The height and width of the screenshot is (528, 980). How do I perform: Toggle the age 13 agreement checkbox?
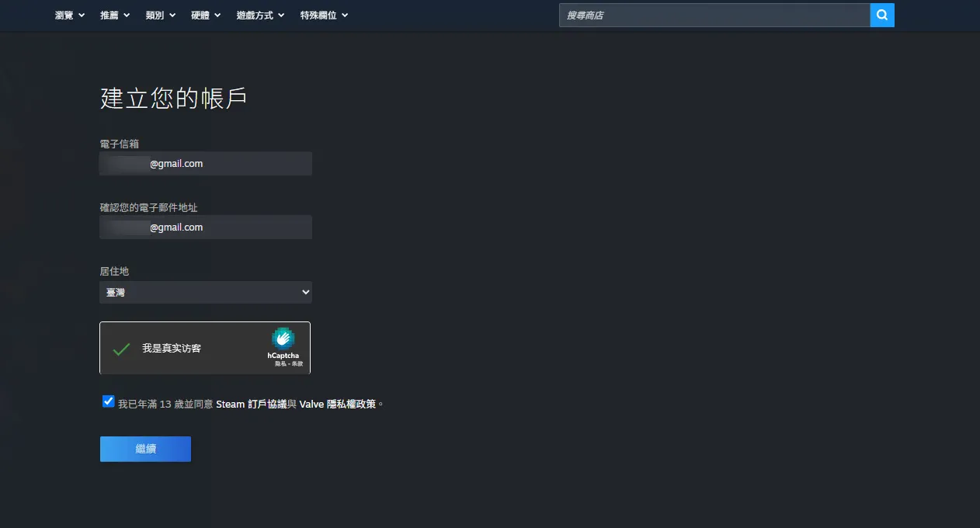pyautogui.click(x=109, y=401)
